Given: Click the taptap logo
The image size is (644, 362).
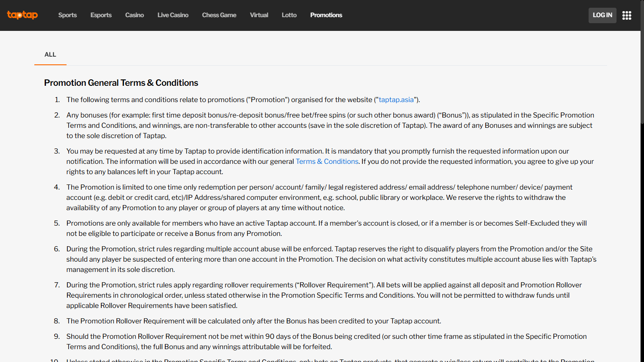Looking at the screenshot, I should click(22, 15).
